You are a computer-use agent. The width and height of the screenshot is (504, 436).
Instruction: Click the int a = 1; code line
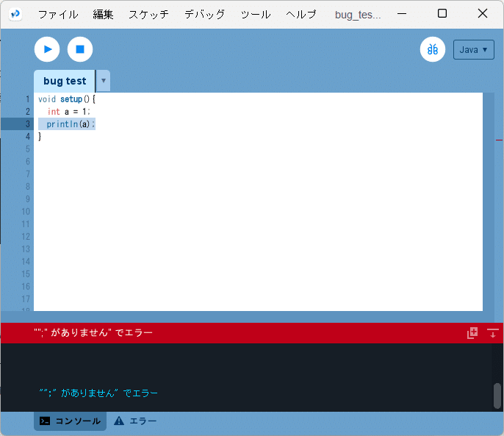(69, 112)
